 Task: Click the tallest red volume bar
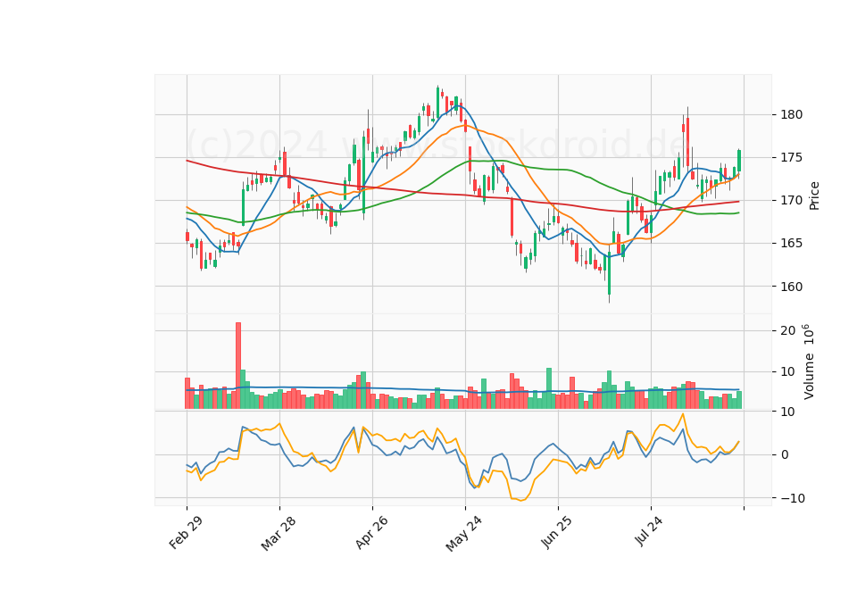tap(238, 366)
